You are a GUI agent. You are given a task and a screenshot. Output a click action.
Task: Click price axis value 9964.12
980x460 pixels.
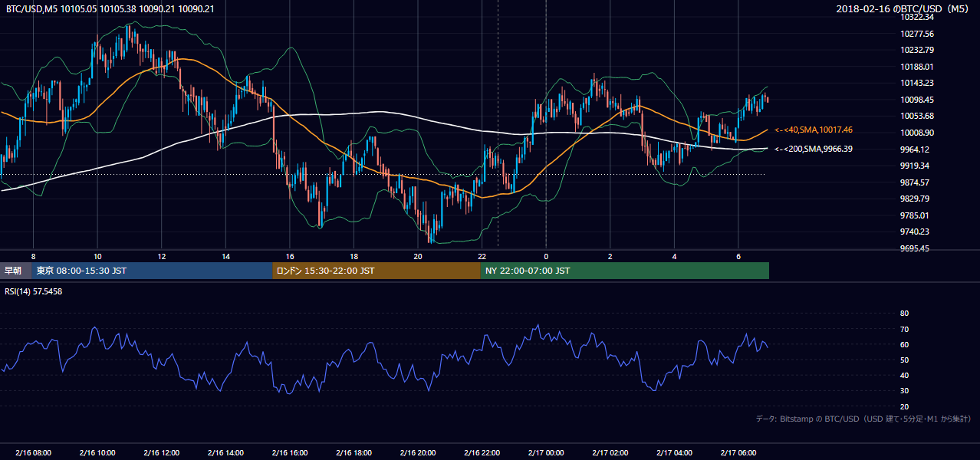[915, 149]
